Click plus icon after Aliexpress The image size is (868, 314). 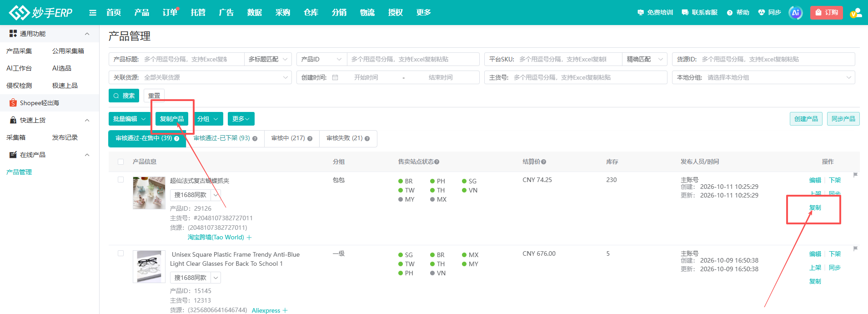pos(285,310)
